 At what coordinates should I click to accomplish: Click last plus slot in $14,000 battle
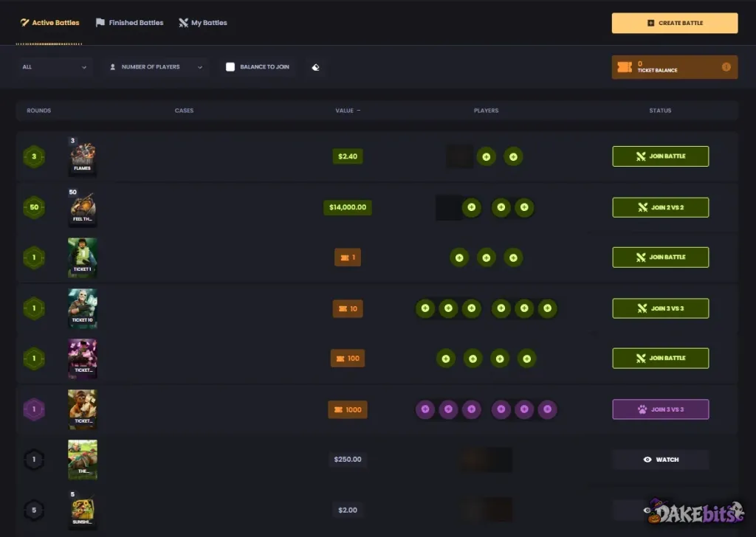tap(524, 207)
